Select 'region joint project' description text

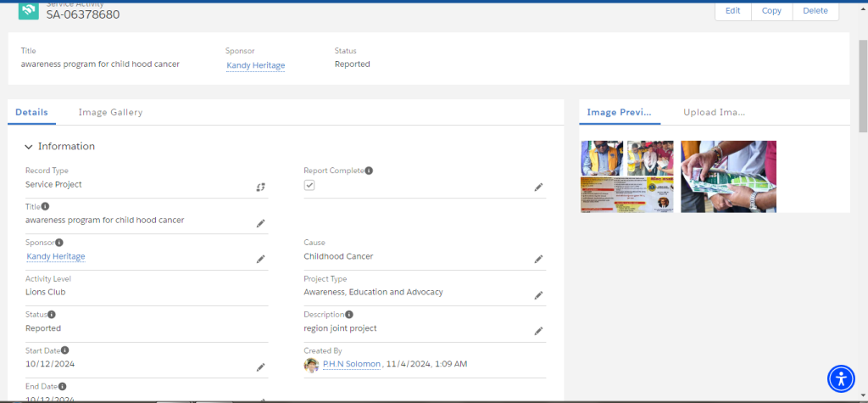coord(340,328)
